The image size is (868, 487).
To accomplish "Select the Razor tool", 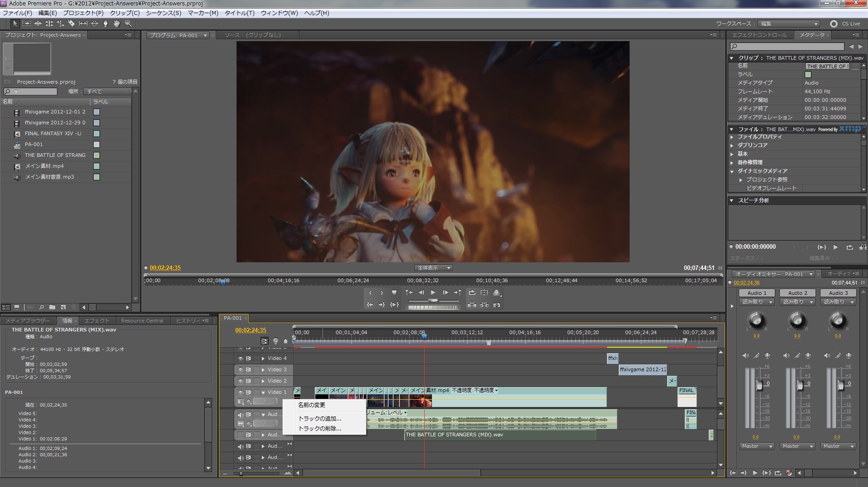I will [71, 24].
